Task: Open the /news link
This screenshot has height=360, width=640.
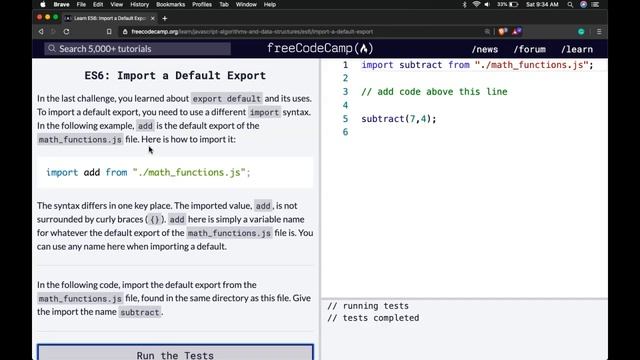Action: (484, 49)
